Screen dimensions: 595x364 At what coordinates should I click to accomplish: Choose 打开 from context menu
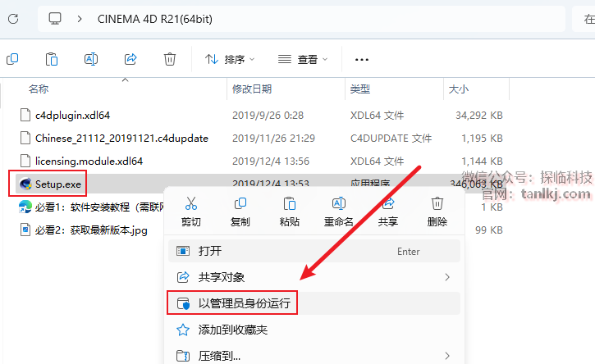click(x=314, y=251)
